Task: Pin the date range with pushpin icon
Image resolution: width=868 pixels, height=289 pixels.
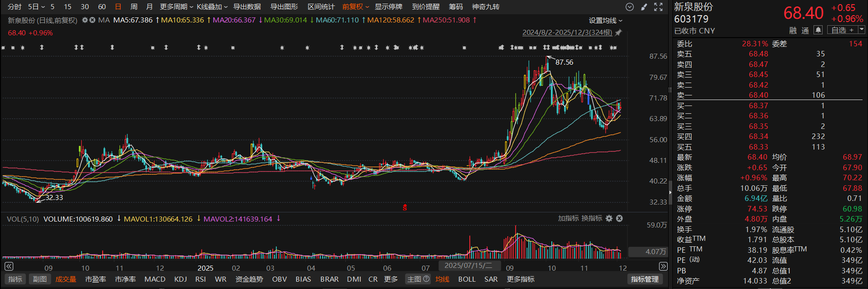Action: (618, 33)
